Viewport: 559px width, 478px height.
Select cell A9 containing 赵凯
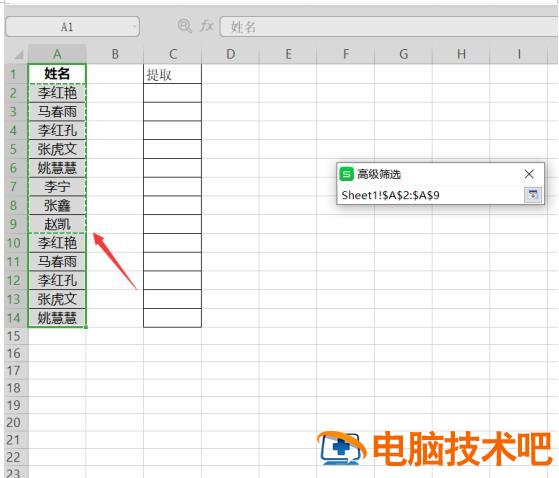click(x=57, y=224)
